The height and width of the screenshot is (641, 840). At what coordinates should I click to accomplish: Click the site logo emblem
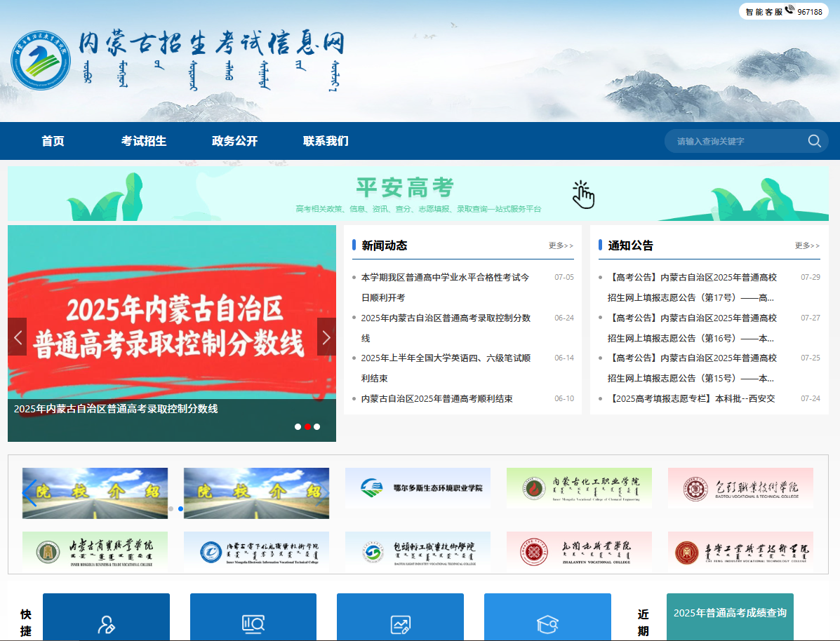tap(41, 60)
